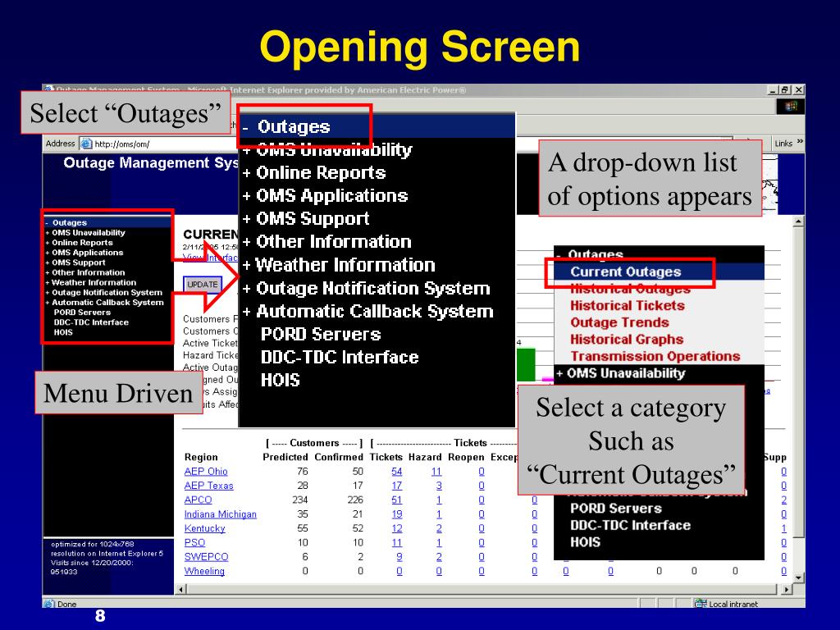Open AEP Texas hazard count 3

[x=439, y=486]
